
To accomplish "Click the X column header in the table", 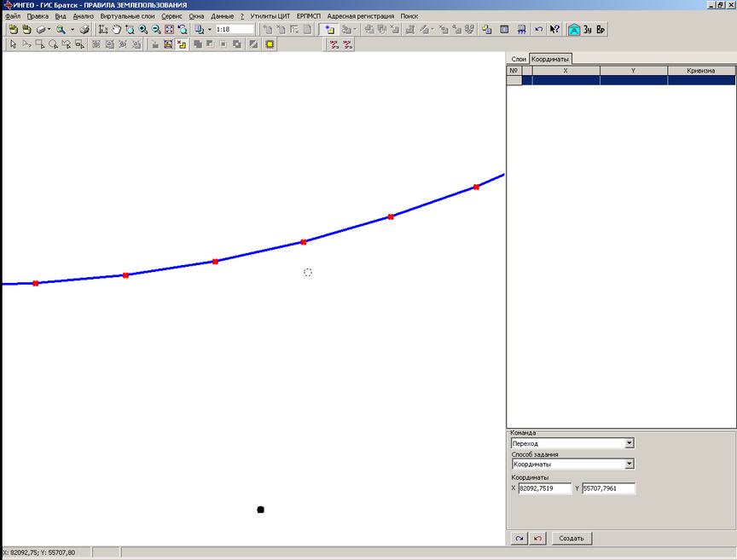I will (x=566, y=71).
